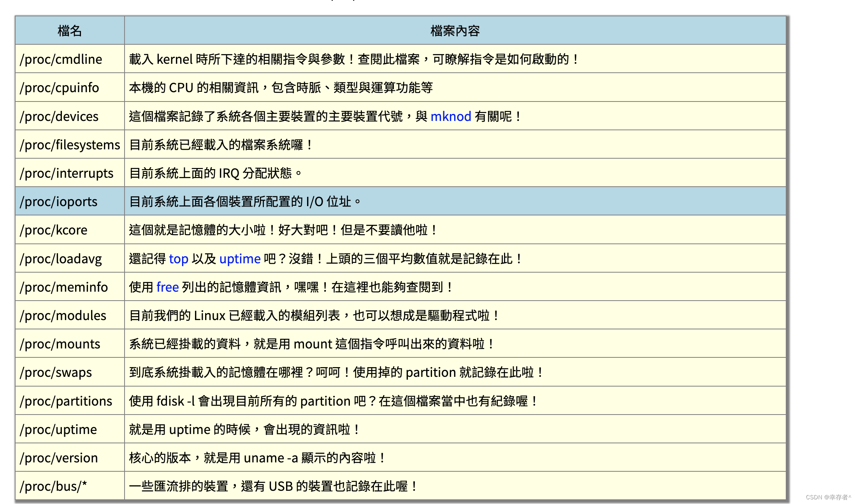Open the mknod hyperlink
857x504 pixels.
(x=451, y=116)
